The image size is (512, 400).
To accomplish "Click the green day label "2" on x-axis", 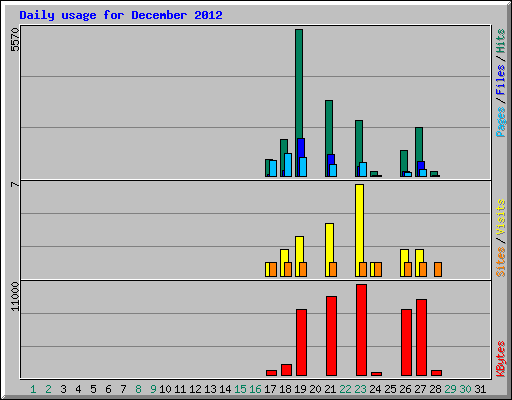I will click(x=48, y=389).
